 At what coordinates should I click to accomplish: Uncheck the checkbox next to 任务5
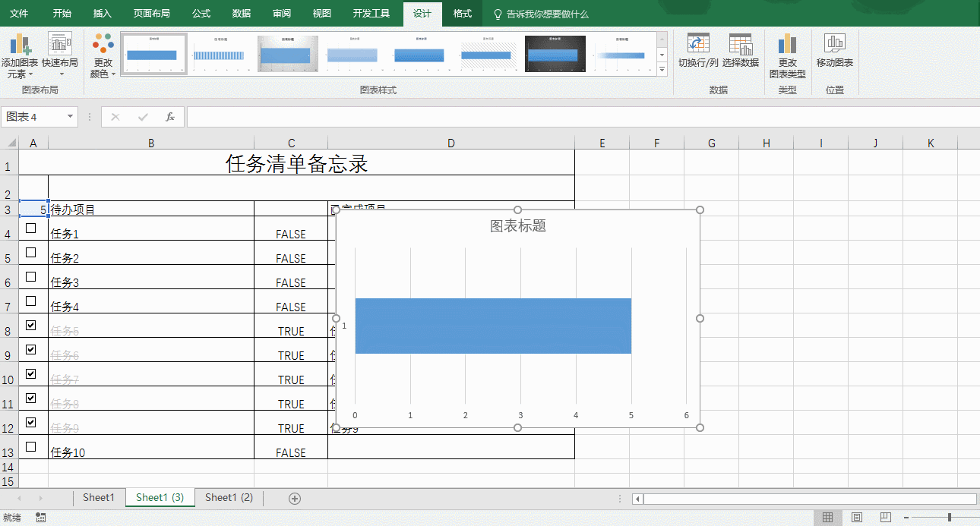point(31,325)
